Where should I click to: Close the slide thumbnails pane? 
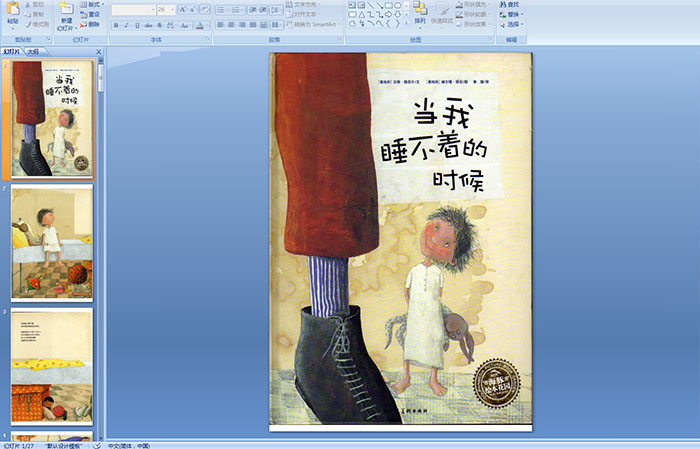point(99,52)
